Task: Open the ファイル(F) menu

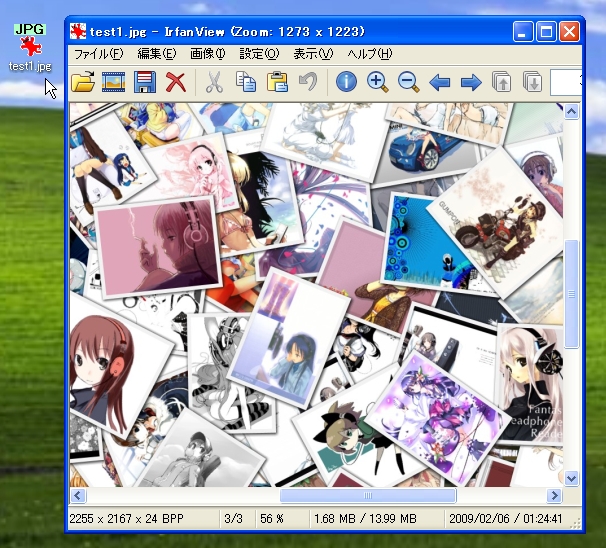Action: pos(98,54)
